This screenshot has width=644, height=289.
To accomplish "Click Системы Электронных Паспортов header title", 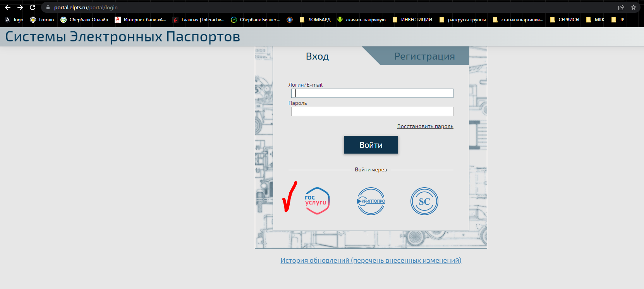I will click(123, 37).
